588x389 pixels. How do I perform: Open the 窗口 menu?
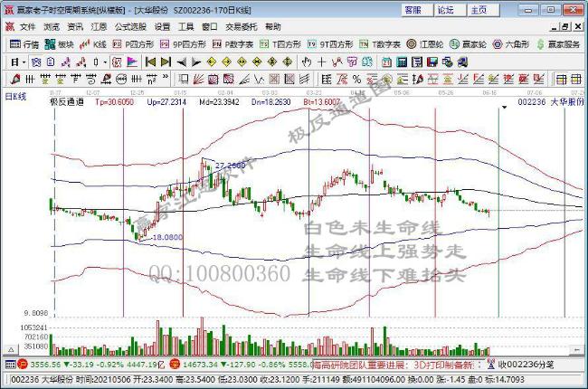(210, 27)
